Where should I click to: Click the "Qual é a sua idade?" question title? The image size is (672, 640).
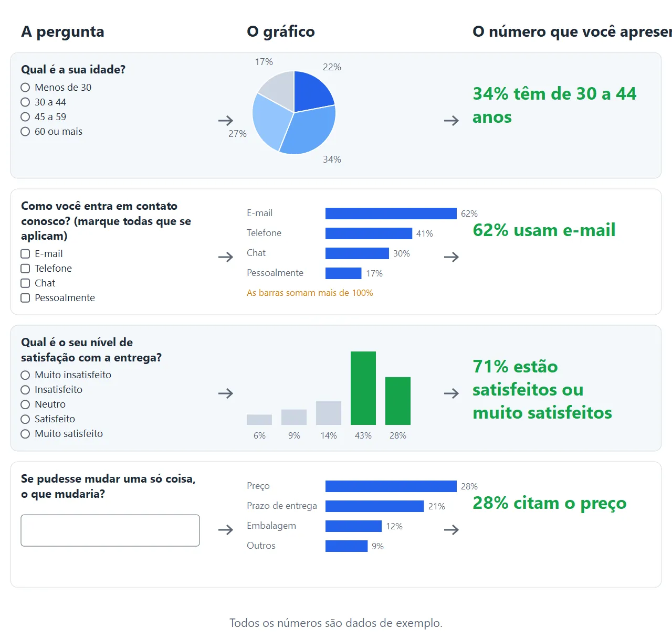point(73,69)
